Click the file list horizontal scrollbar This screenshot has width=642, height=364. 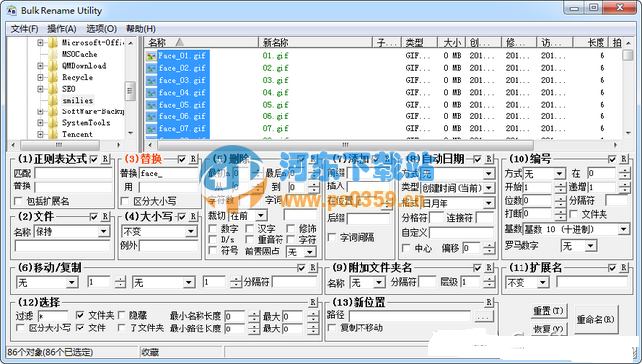tap(345, 145)
